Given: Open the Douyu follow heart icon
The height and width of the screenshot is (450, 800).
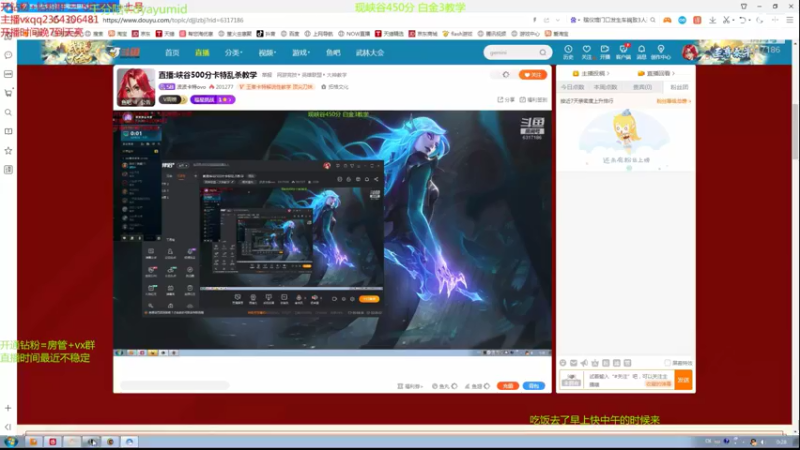Looking at the screenshot, I should tap(586, 52).
